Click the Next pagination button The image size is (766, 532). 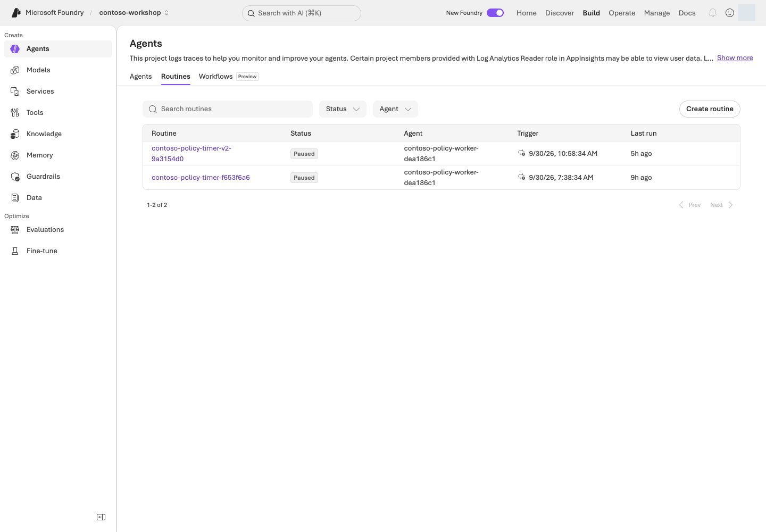(722, 205)
